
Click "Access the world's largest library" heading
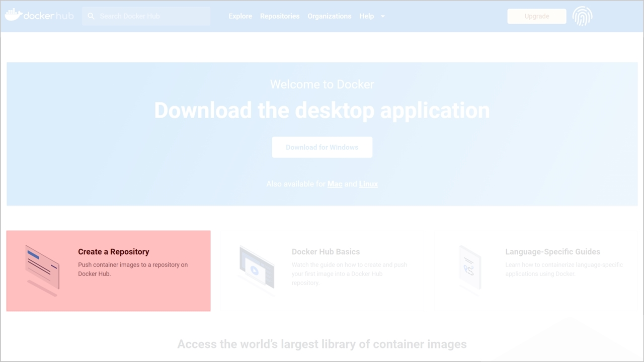click(322, 344)
